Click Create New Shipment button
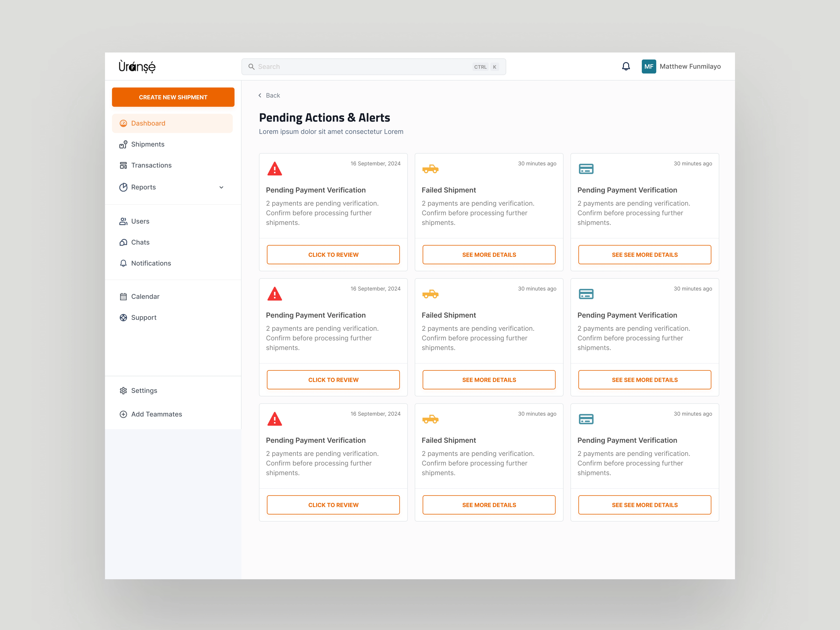The height and width of the screenshot is (630, 840). click(173, 97)
